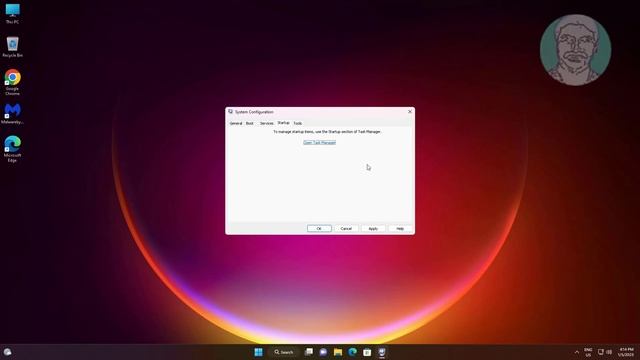Open This PC desktop icon
The width and height of the screenshot is (640, 360).
[12, 13]
